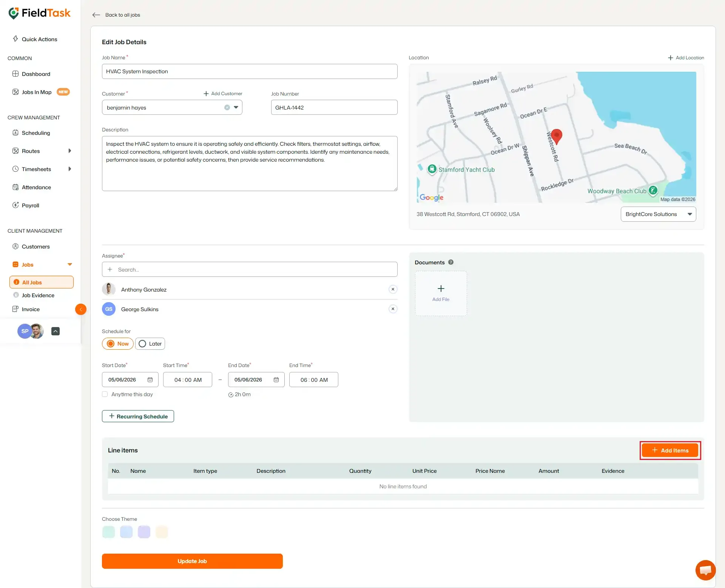Click Back to all jobs link
725x588 pixels.
pyautogui.click(x=123, y=15)
